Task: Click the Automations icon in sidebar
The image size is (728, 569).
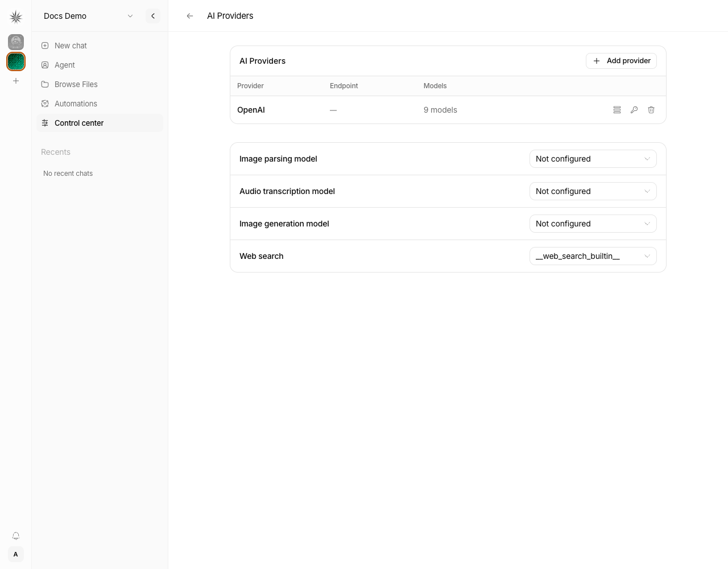Action: 45,104
